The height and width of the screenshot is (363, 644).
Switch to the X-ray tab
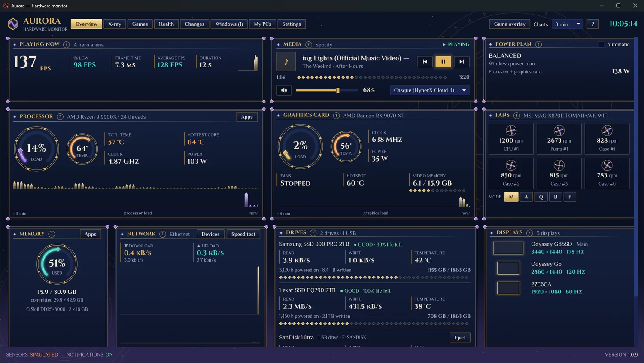pos(115,24)
